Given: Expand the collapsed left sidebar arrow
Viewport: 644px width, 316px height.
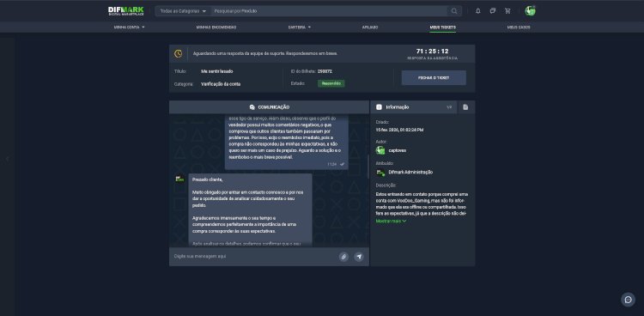Looking at the screenshot, I should (7, 159).
